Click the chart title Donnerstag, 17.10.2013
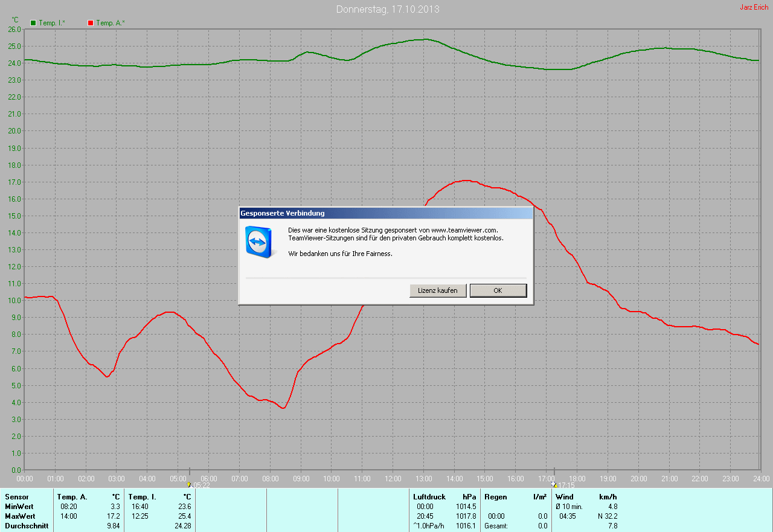Image resolution: width=773 pixels, height=532 pixels. (388, 10)
